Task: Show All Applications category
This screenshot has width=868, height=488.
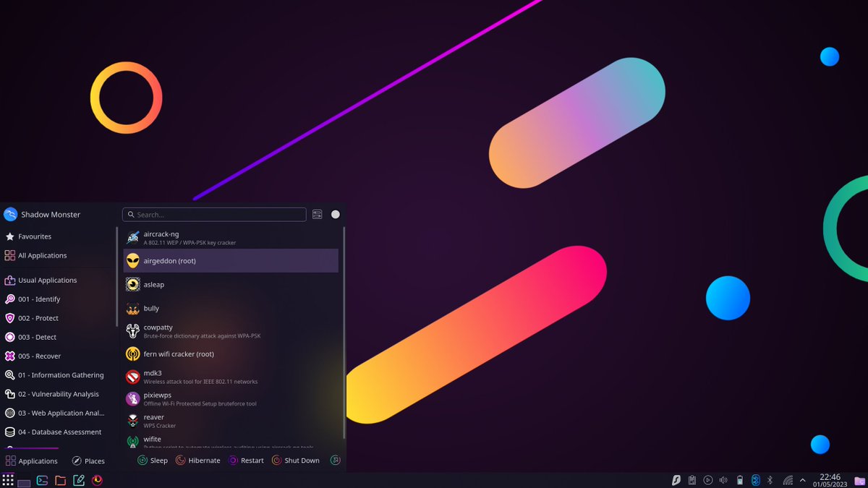Action: [x=57, y=255]
